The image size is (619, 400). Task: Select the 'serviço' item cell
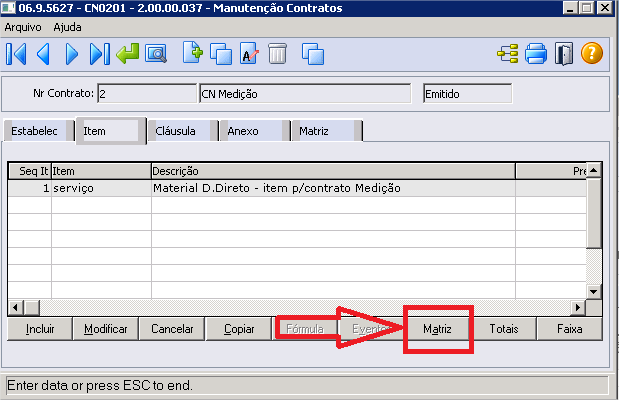click(x=101, y=188)
